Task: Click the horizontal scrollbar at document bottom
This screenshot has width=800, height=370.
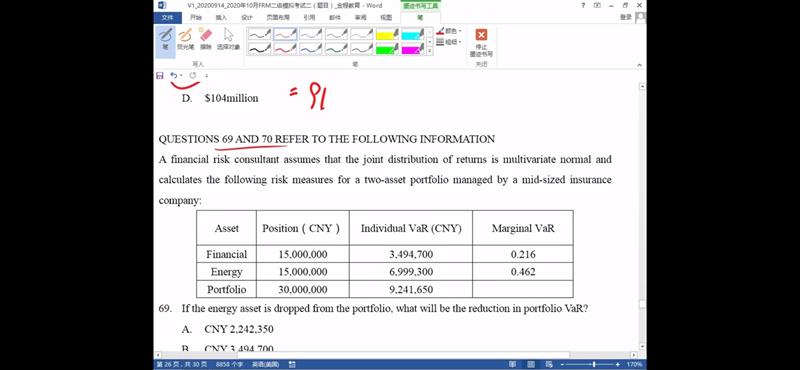Action: tap(395, 355)
